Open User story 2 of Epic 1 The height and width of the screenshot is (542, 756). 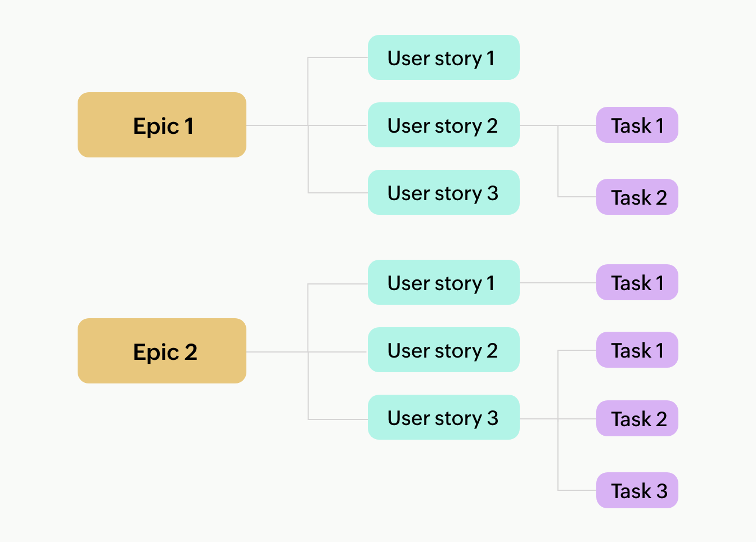tap(443, 125)
